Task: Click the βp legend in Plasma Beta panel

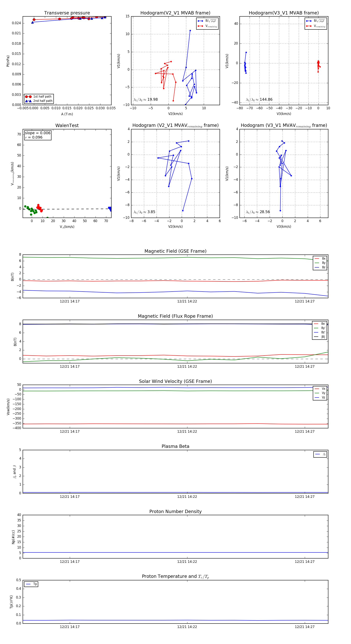Action: [x=320, y=454]
